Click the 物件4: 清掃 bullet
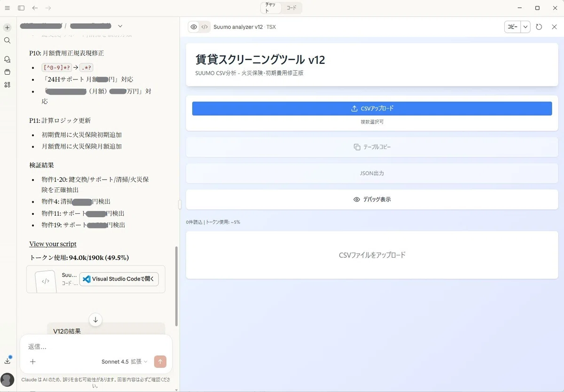 click(x=76, y=202)
